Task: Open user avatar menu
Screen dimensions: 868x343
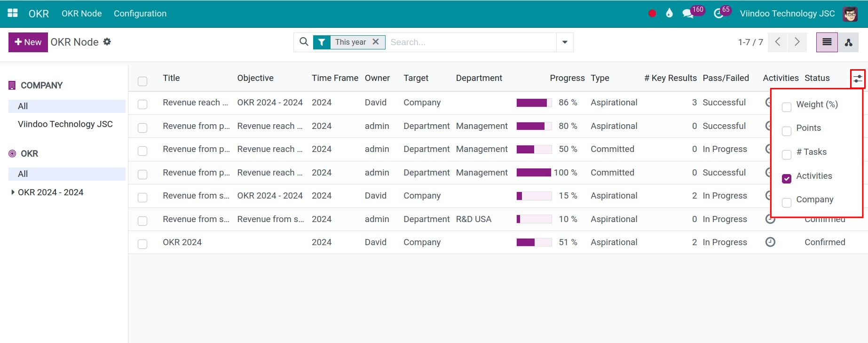Action: 850,14
